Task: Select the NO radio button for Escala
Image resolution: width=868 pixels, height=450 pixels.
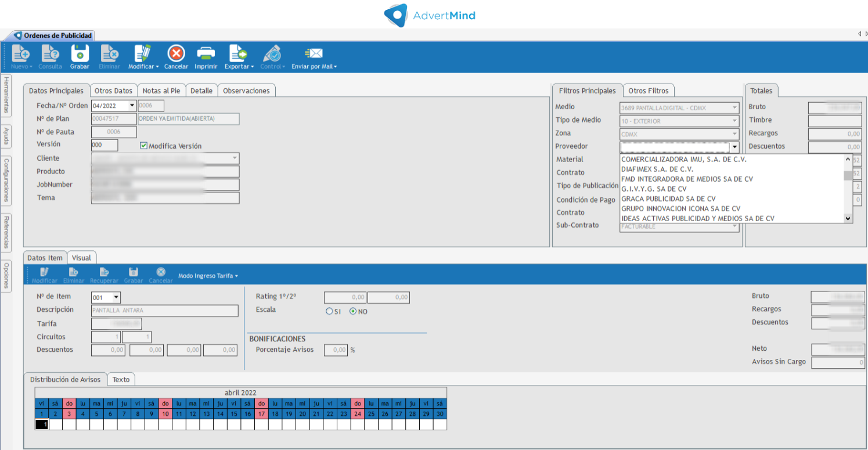Action: click(352, 311)
